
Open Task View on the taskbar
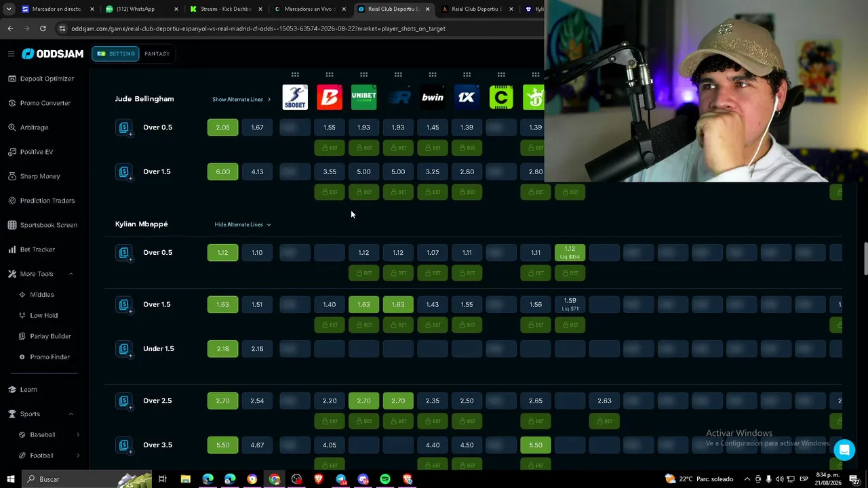pos(163,479)
